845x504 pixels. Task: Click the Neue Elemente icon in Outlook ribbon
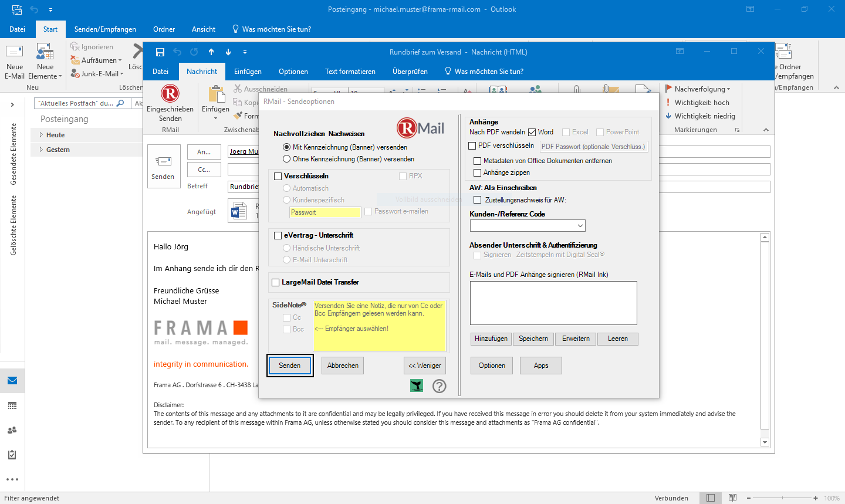(45, 52)
